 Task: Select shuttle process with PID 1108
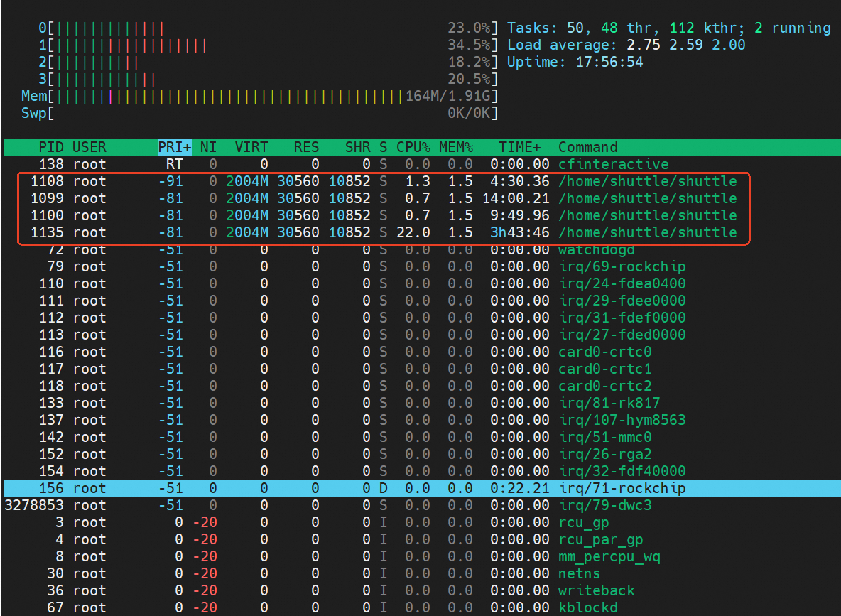pyautogui.click(x=422, y=181)
